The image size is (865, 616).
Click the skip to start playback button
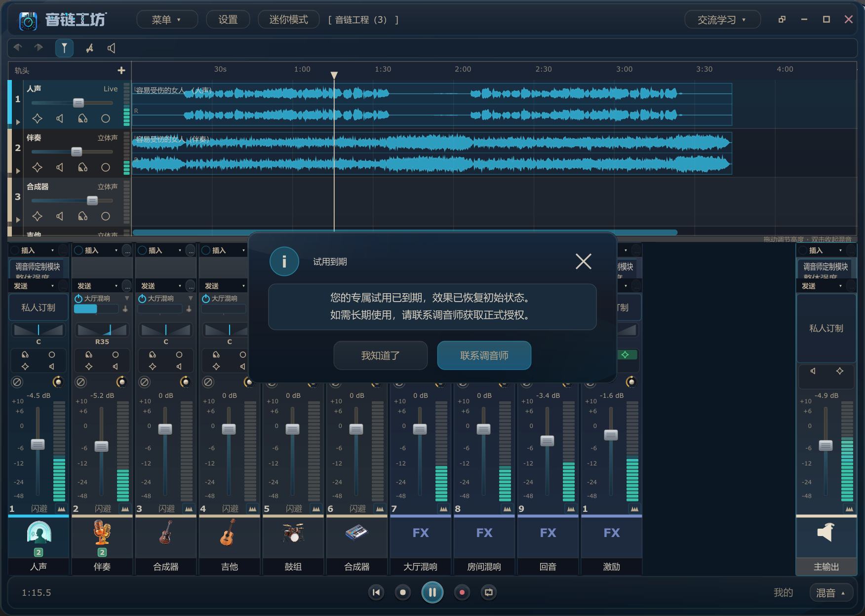pyautogui.click(x=376, y=592)
